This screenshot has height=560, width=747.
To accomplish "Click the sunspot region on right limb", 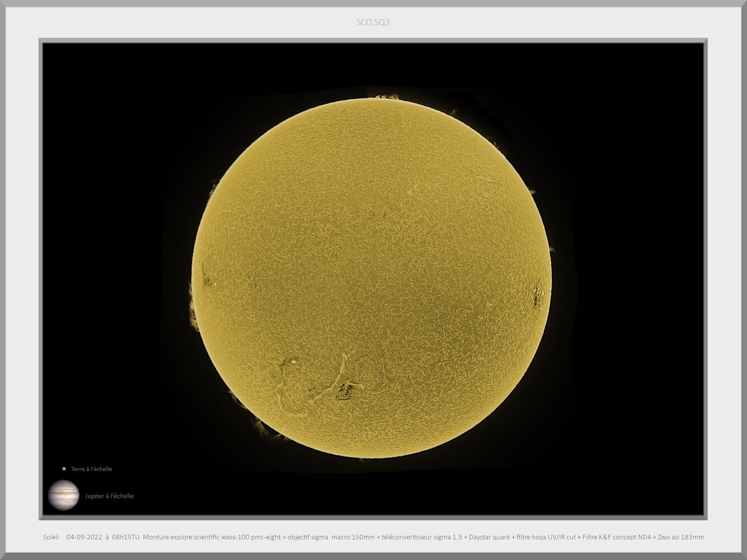I will coord(538,294).
